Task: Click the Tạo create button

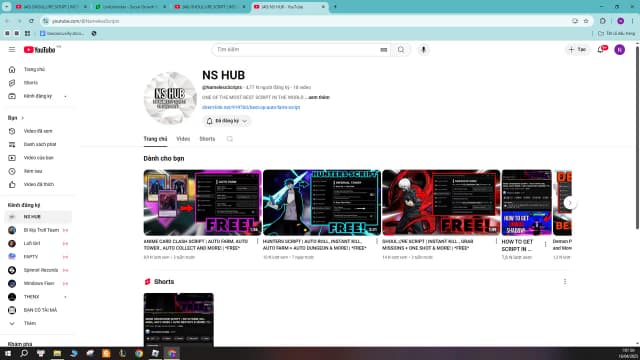Action: click(578, 50)
